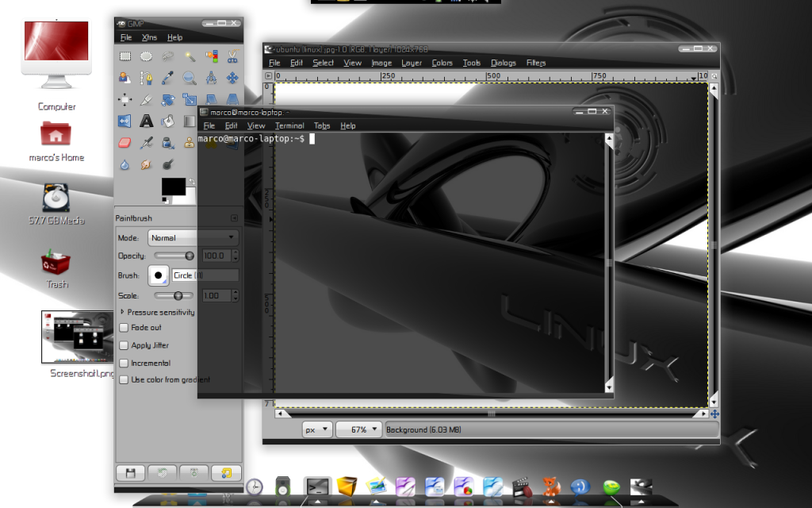Select the Ellipse Select tool
The width and height of the screenshot is (812, 508).
click(x=147, y=56)
